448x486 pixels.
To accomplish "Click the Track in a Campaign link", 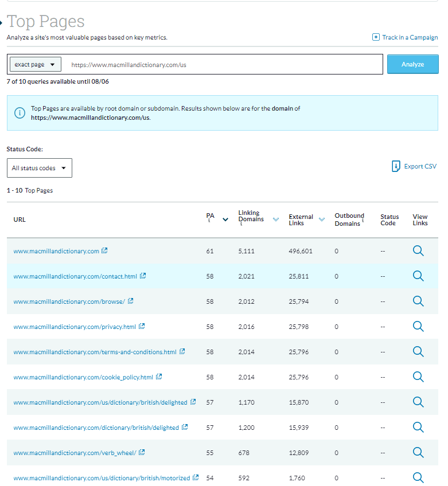I will (410, 37).
